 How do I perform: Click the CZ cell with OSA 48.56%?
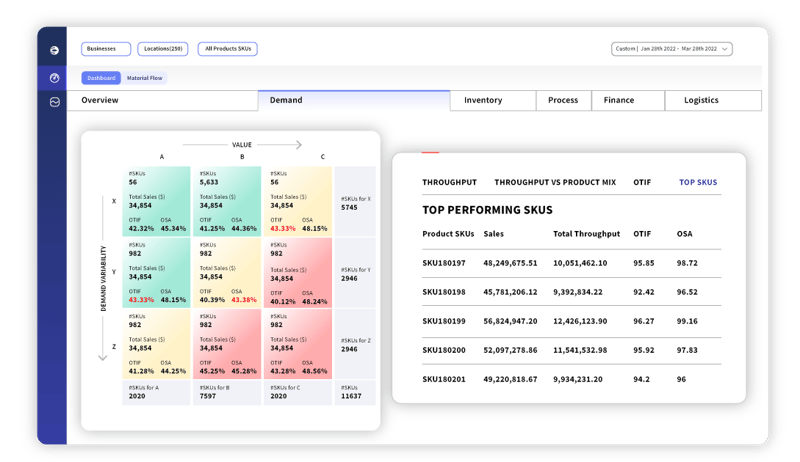[298, 344]
